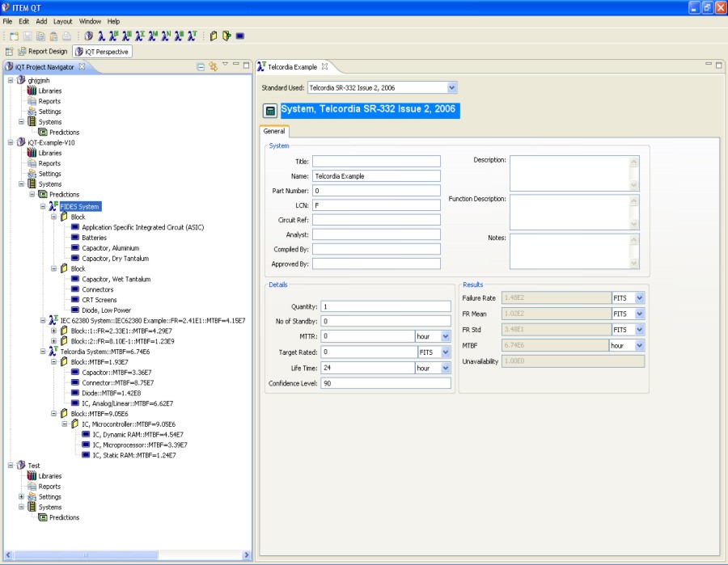Click the lambda F (FIDES) toolbar icon
Viewport: 728px width, 565px height.
pos(114,36)
